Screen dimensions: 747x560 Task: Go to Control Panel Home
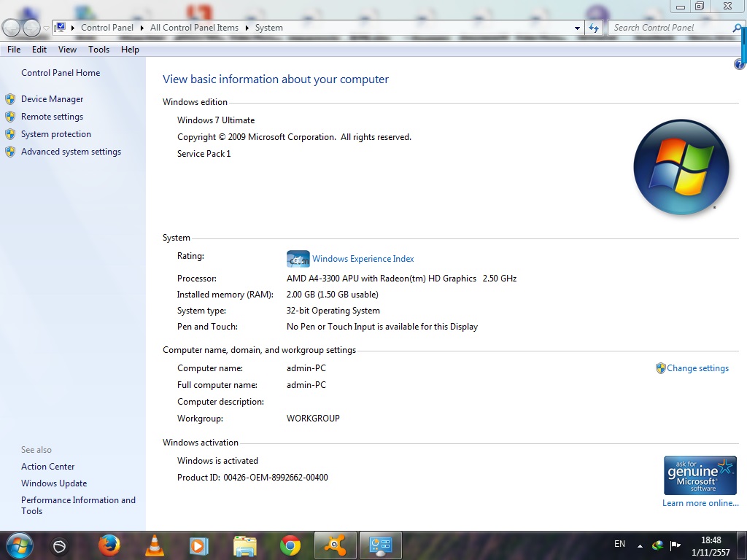coord(61,73)
